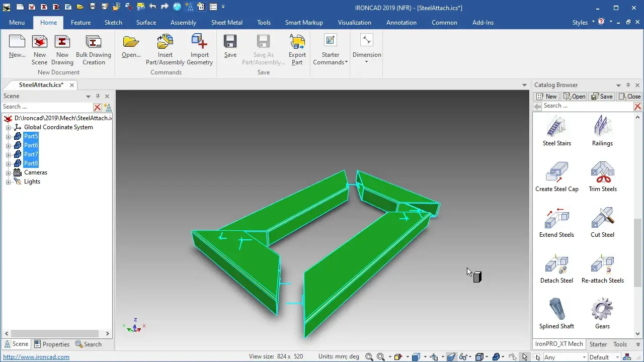Select Re-attach Steels catalog tool
644x362 pixels.
coord(602,268)
